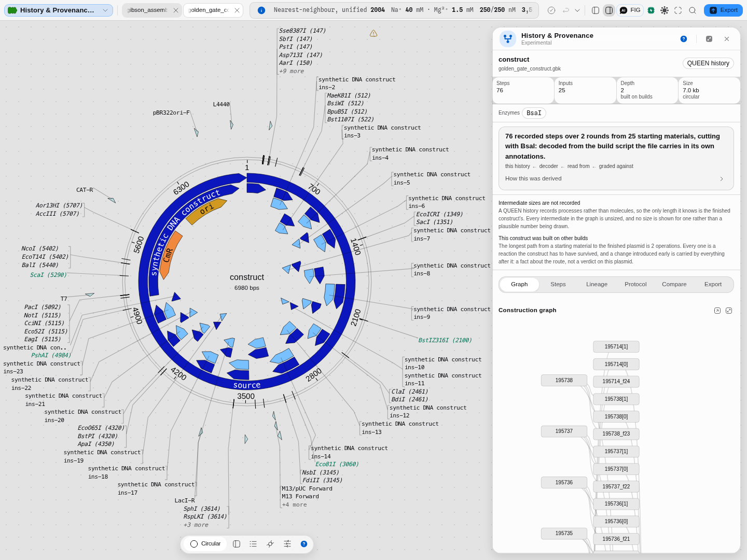Click the info icon beside Nearest-neighbour
The width and height of the screenshot is (747, 560).
click(261, 10)
